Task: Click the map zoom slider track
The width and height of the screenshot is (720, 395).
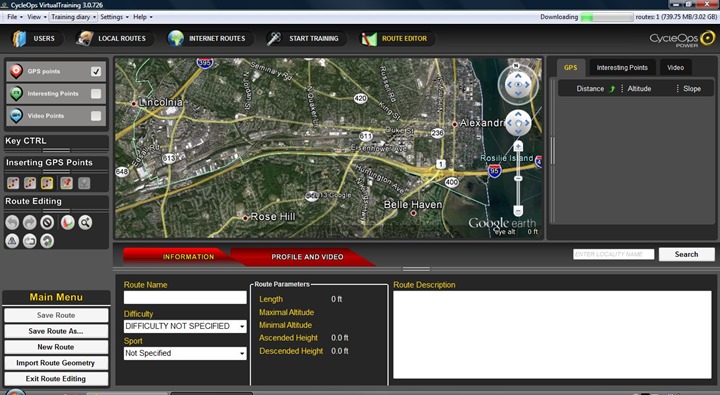Action: (x=518, y=179)
